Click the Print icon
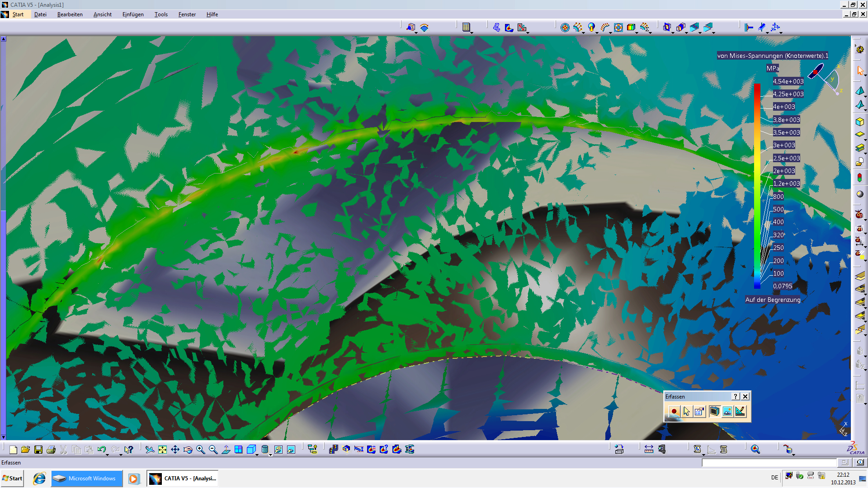868x488 pixels. (51, 450)
